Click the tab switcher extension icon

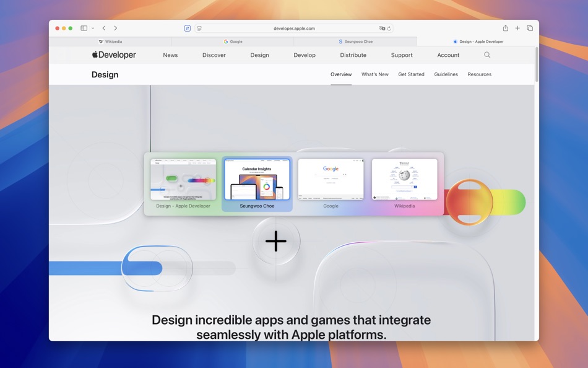click(x=187, y=28)
